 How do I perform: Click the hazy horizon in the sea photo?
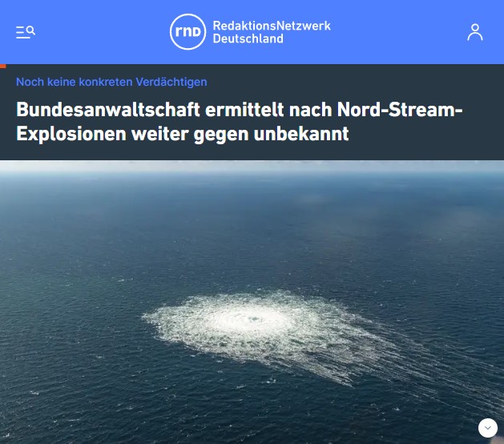(x=252, y=168)
